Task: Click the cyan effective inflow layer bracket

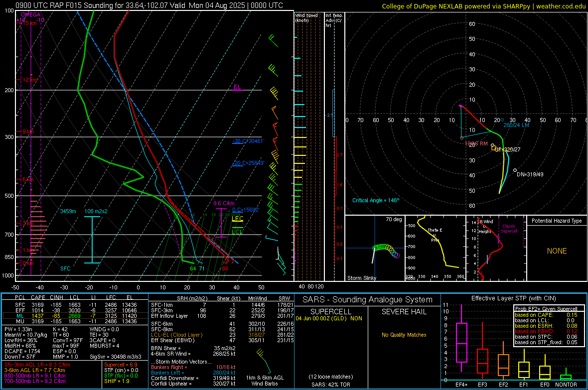Action: point(92,240)
